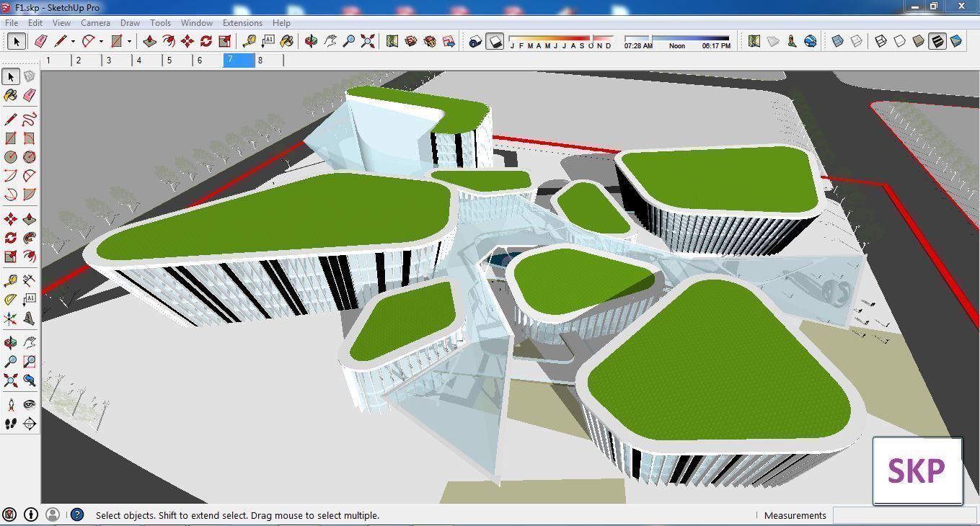Screen dimensions: 980x526
Task: Select the Section Plane tool
Action: 30,424
